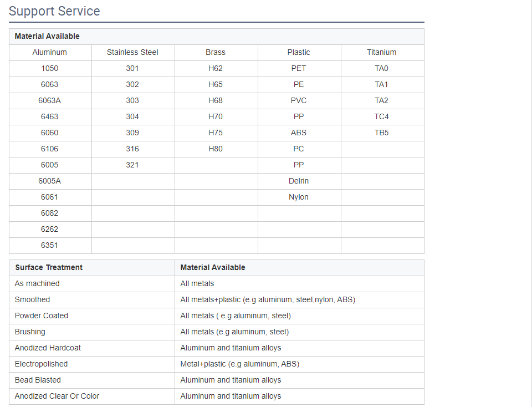This screenshot has height=407, width=532.
Task: Select the Titanium column header
Action: tap(382, 53)
